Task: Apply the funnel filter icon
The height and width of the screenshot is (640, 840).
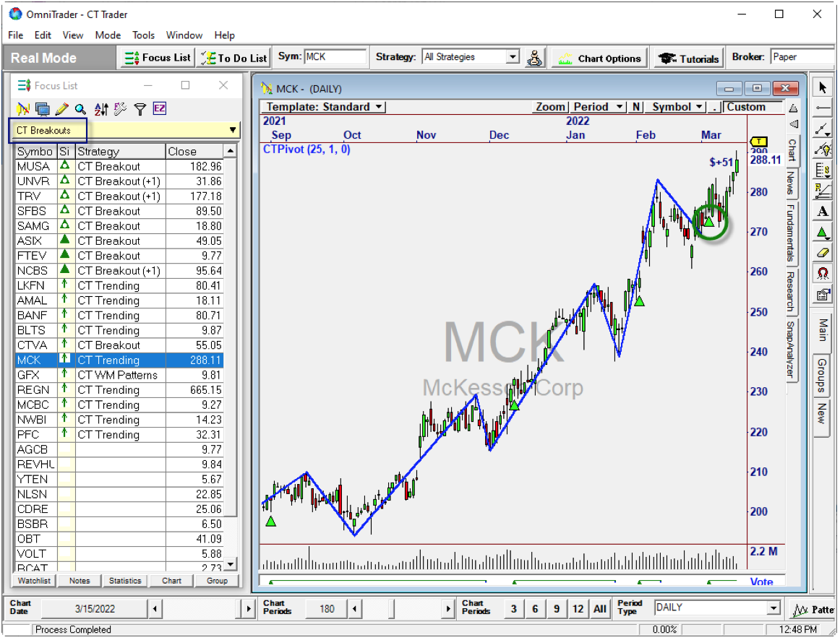Action: 140,109
